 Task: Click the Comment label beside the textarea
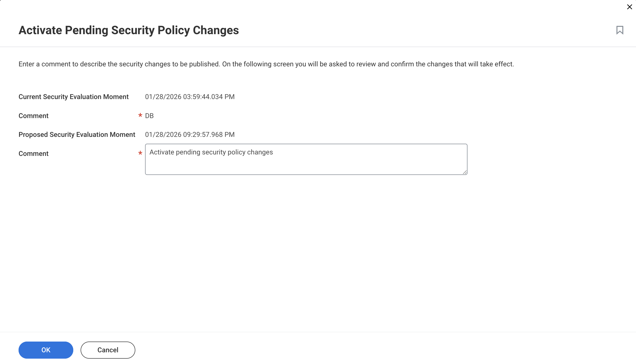pos(33,153)
